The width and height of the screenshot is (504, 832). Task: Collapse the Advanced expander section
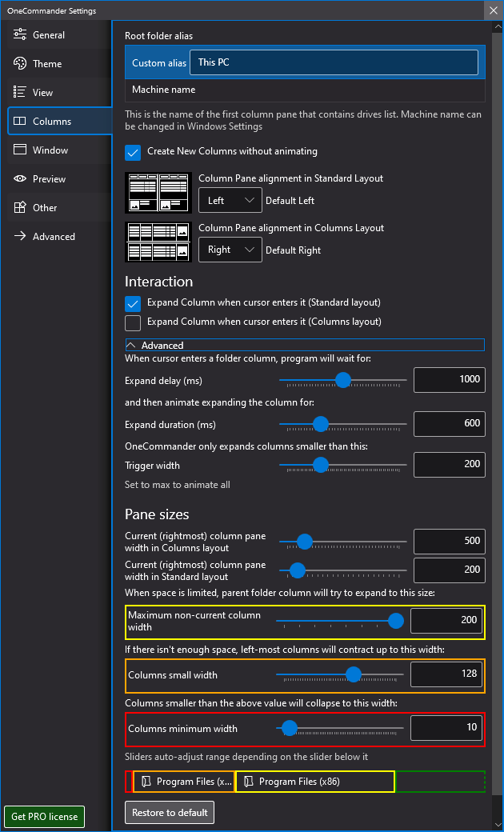(131, 346)
